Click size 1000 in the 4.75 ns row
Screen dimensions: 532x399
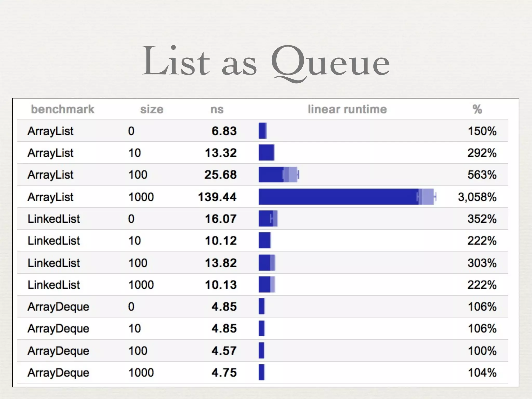[x=141, y=373]
